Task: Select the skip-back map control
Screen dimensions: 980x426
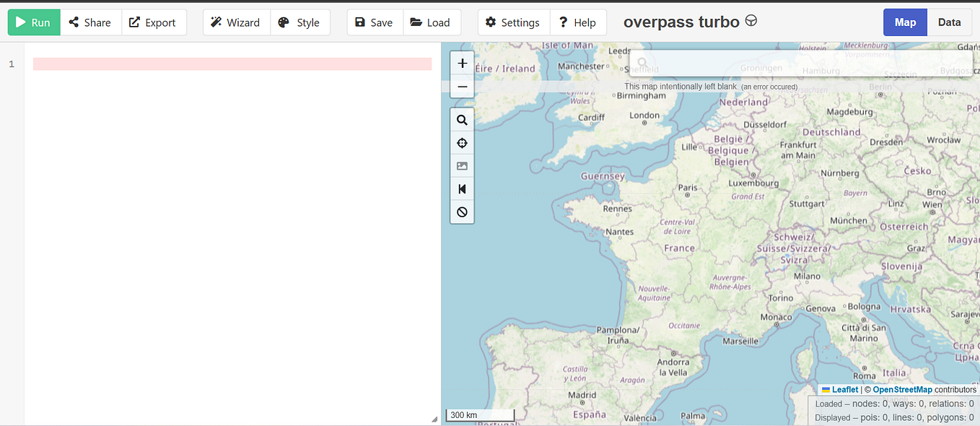Action: pyautogui.click(x=462, y=188)
